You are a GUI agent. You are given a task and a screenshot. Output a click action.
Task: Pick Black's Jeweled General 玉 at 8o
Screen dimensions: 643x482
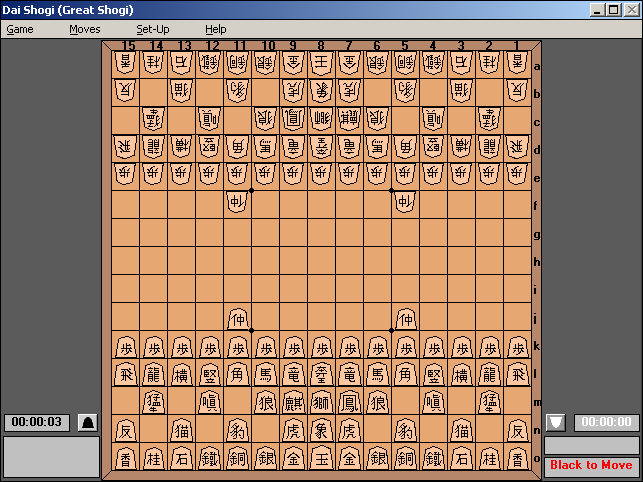tap(321, 458)
